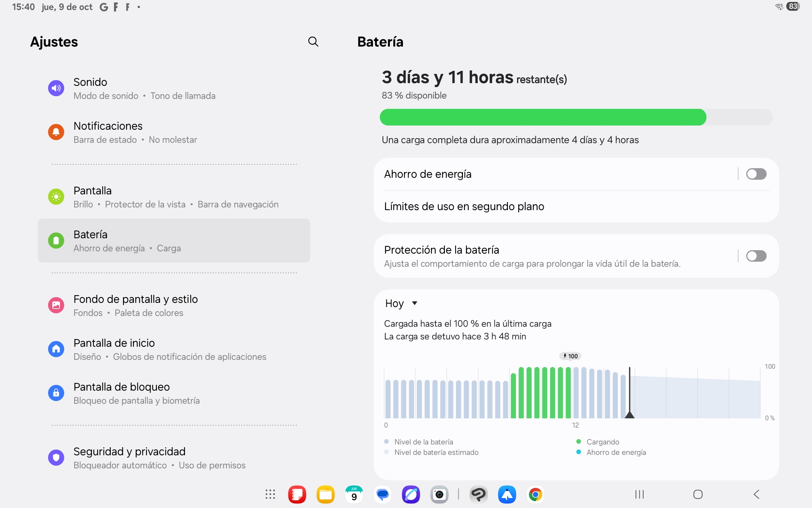812x508 pixels.
Task: Expand the Hoy period dropdown
Action: (x=401, y=303)
